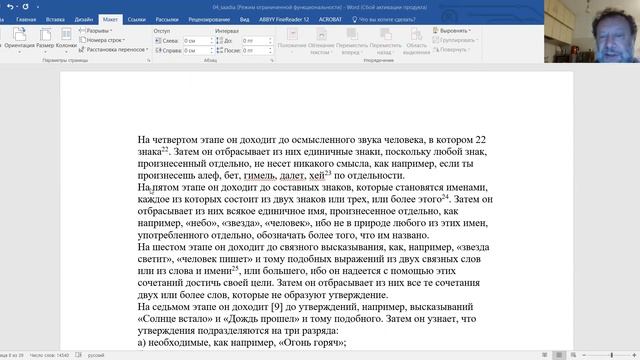Click the proofing check icon in status bar
The width and height of the screenshot is (640, 360).
(x=79, y=356)
